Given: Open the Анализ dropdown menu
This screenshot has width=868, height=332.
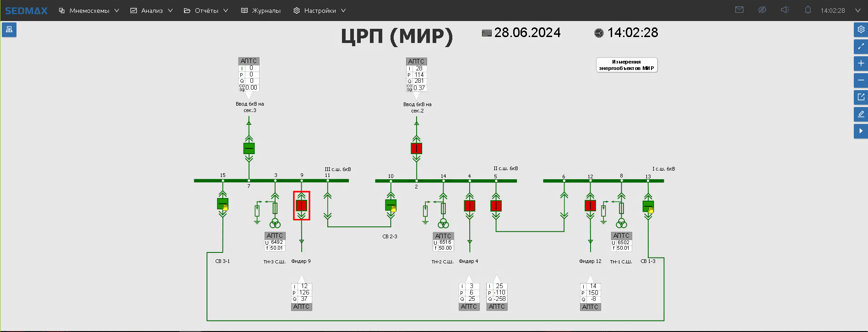Looking at the screenshot, I should point(152,11).
